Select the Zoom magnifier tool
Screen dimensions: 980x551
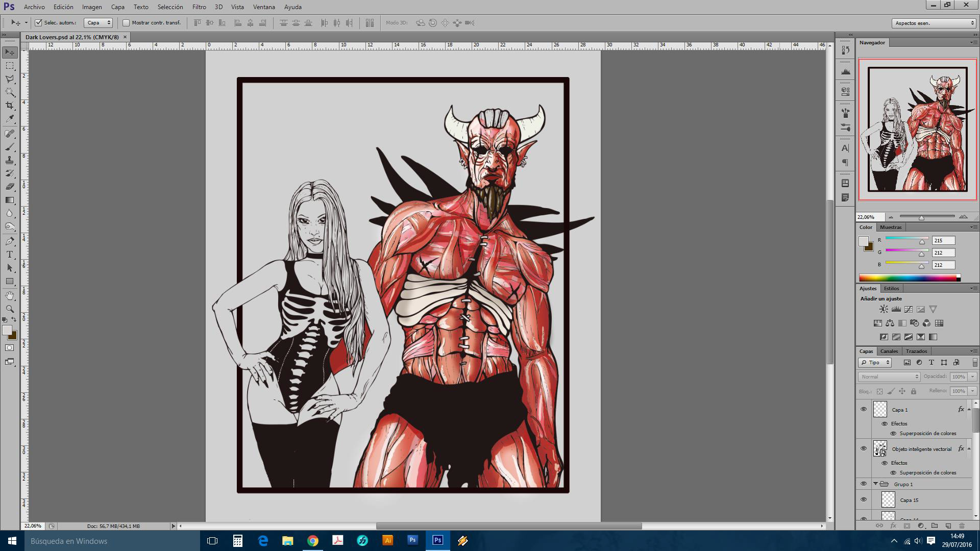10,309
